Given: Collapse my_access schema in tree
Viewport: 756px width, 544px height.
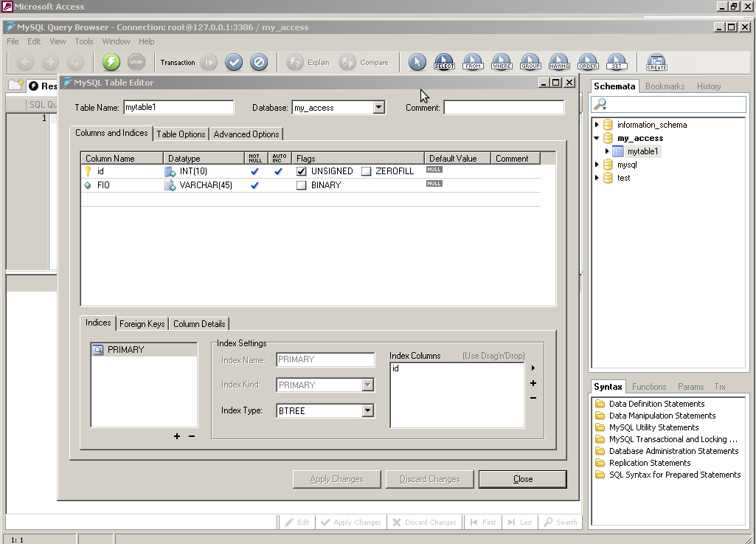Looking at the screenshot, I should click(597, 138).
